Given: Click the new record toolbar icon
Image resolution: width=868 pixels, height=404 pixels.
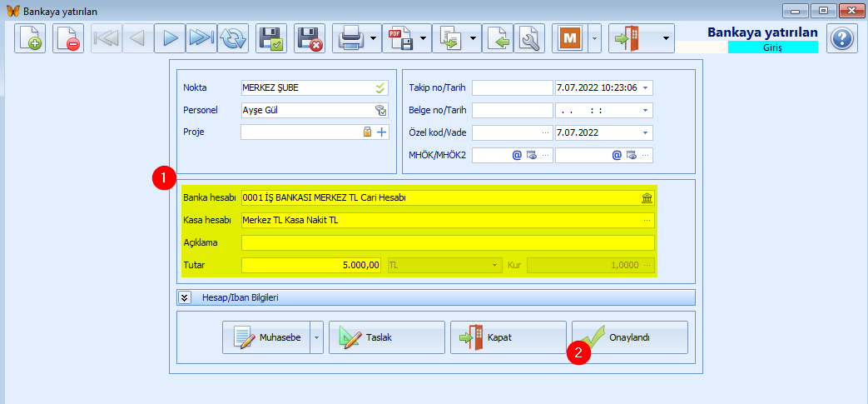Looking at the screenshot, I should 31,38.
